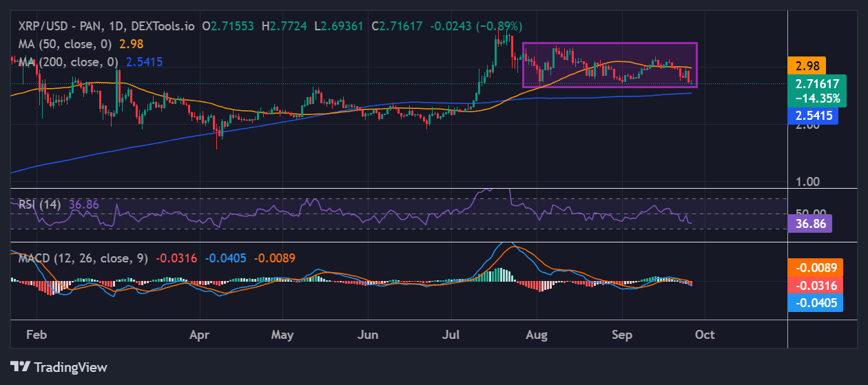The height and width of the screenshot is (385, 868).
Task: Click the May date on time axis
Action: (x=282, y=335)
